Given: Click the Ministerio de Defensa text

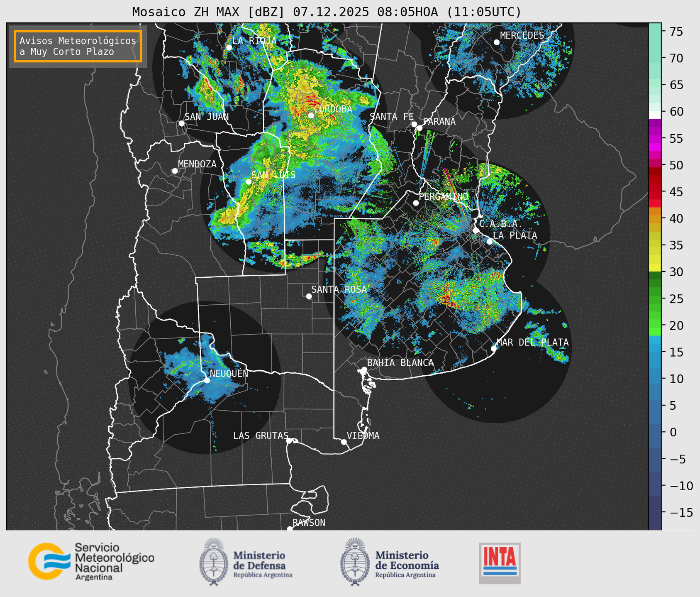Looking at the screenshot, I should pos(263,563).
